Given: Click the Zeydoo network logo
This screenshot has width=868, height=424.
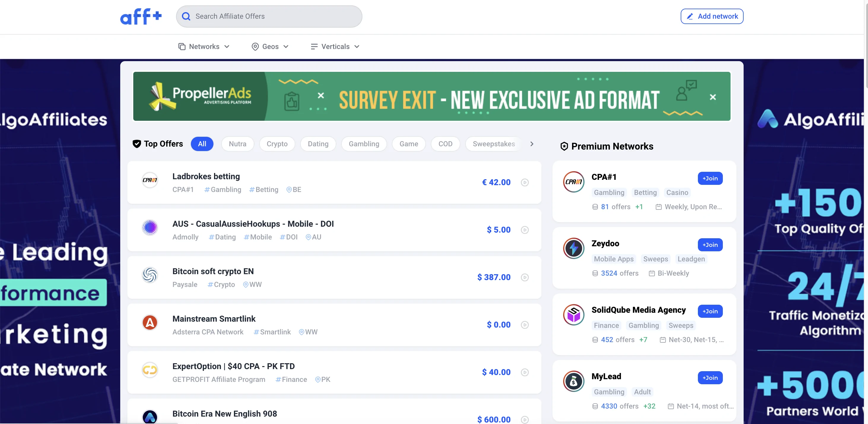Looking at the screenshot, I should click(x=574, y=248).
